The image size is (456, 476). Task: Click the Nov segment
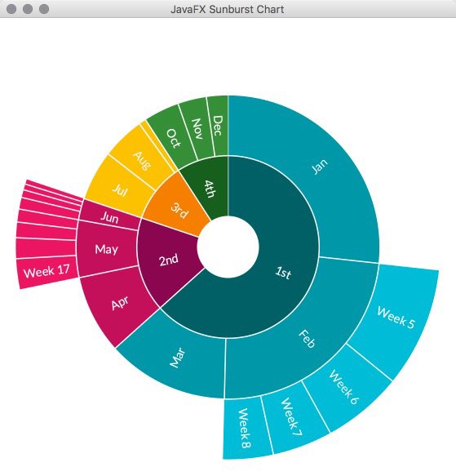pos(197,129)
